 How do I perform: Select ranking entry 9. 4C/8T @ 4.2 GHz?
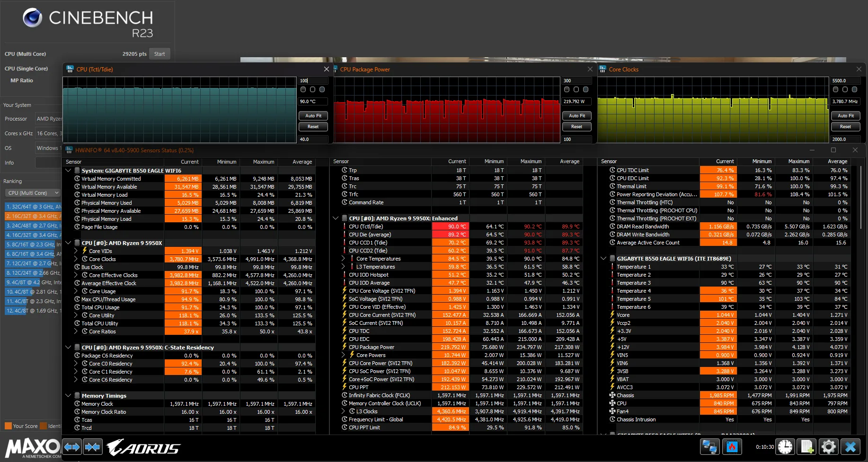coord(33,282)
